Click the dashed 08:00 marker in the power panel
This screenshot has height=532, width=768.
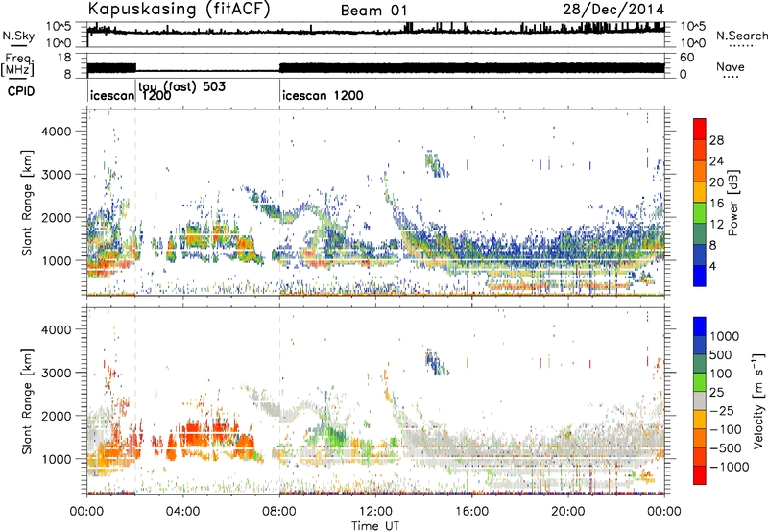pos(279,203)
